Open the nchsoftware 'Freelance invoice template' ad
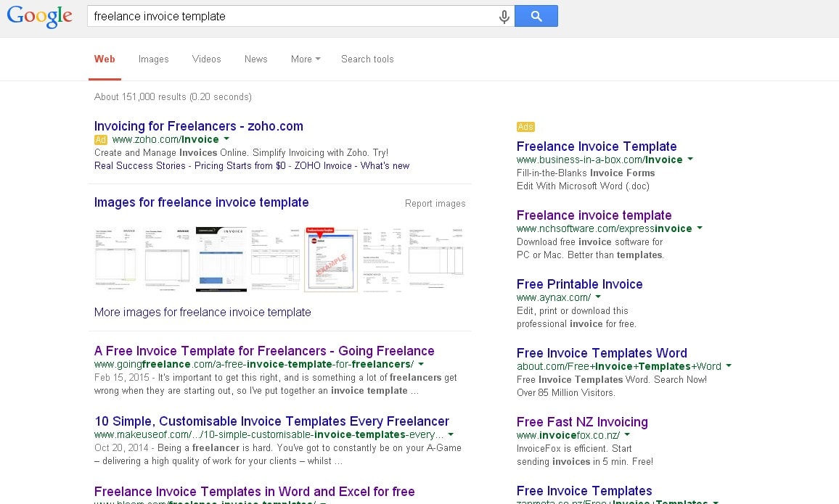Screen dimensions: 839x504 coord(594,215)
